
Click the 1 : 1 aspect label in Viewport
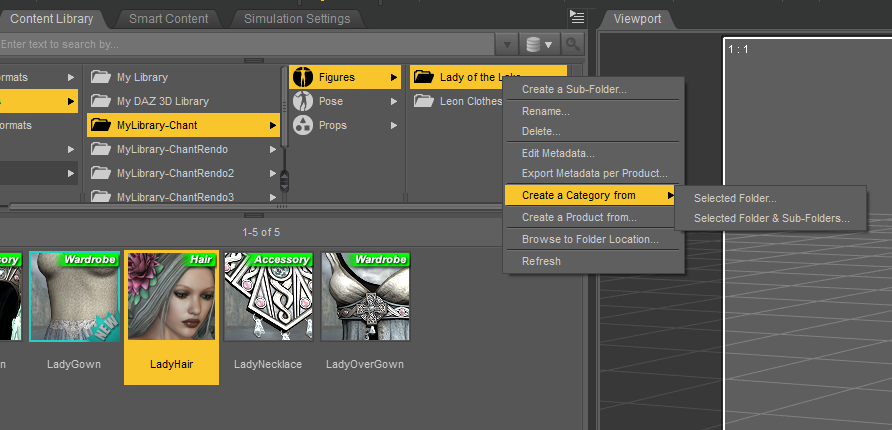pos(738,49)
